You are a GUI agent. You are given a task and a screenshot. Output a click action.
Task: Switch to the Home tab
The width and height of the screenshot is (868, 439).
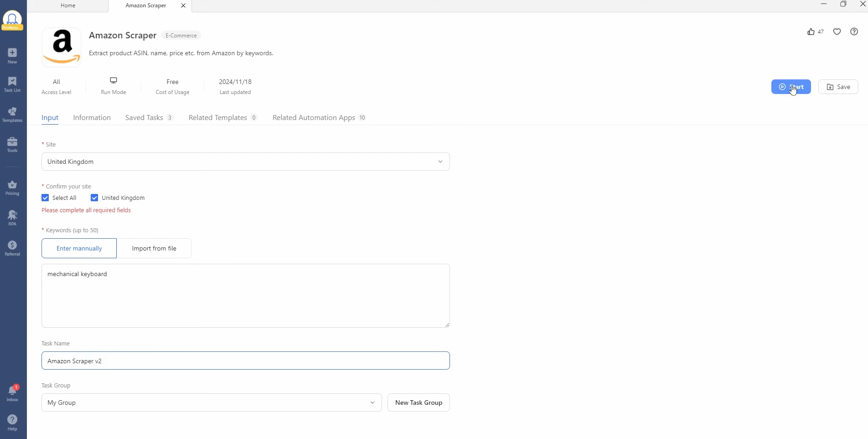pyautogui.click(x=68, y=5)
